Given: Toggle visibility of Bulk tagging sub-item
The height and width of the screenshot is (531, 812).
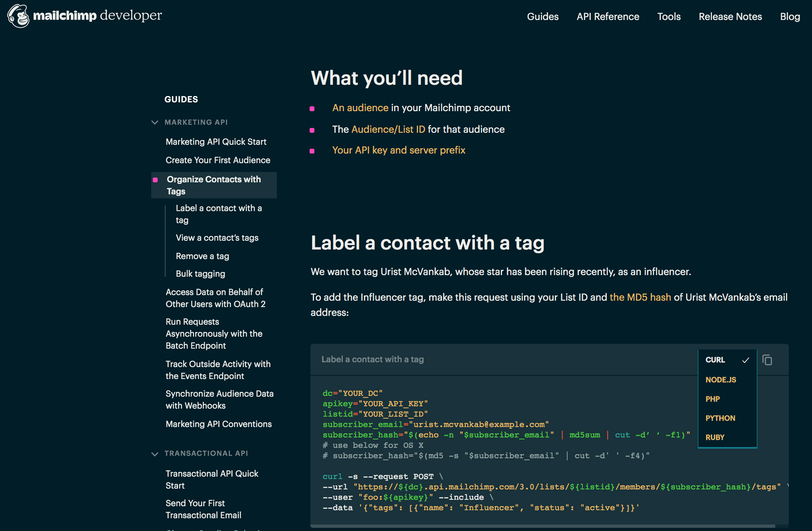Looking at the screenshot, I should click(x=201, y=274).
